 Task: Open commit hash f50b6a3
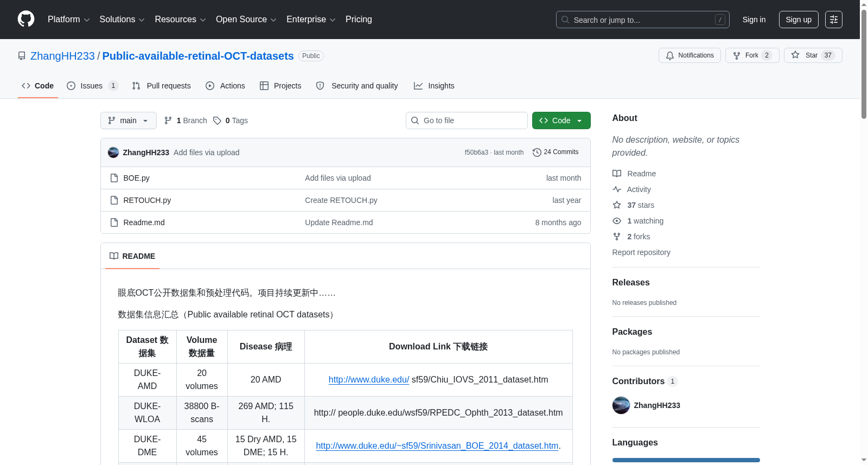point(476,152)
